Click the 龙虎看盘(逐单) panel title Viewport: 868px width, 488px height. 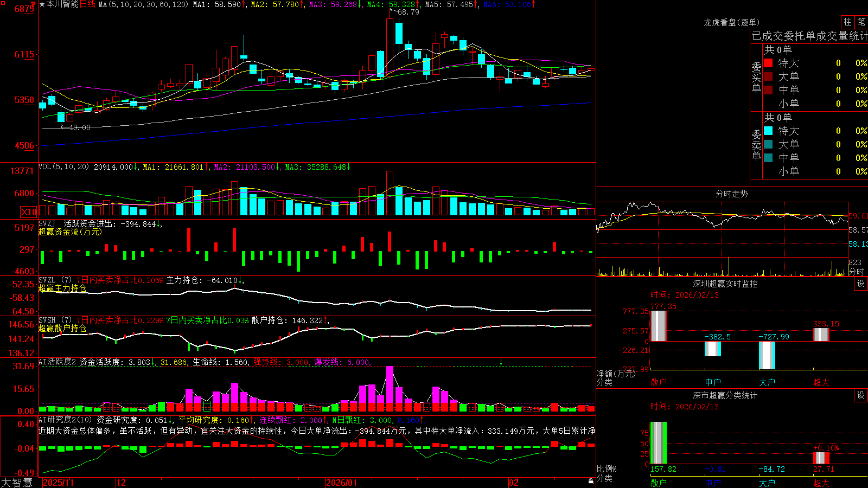pos(732,22)
